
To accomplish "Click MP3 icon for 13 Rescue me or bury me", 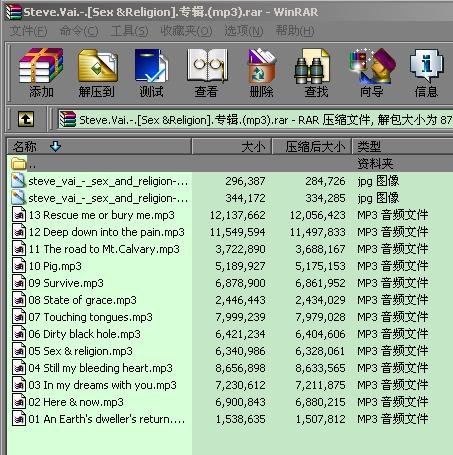I will pyautogui.click(x=19, y=215).
